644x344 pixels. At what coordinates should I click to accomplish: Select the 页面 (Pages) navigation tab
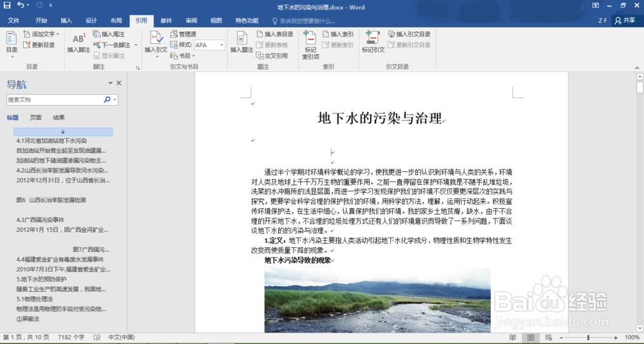(x=35, y=117)
